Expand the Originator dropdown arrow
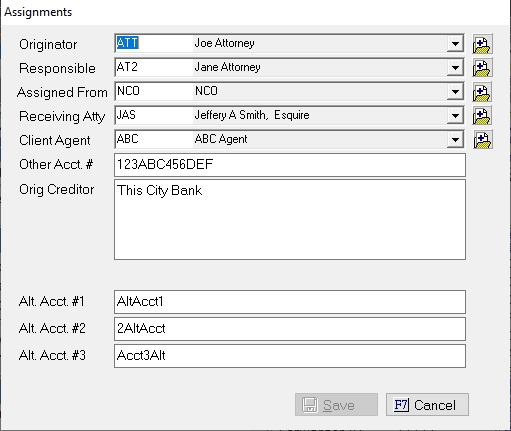Screen dimensions: 511x431 tap(455, 44)
